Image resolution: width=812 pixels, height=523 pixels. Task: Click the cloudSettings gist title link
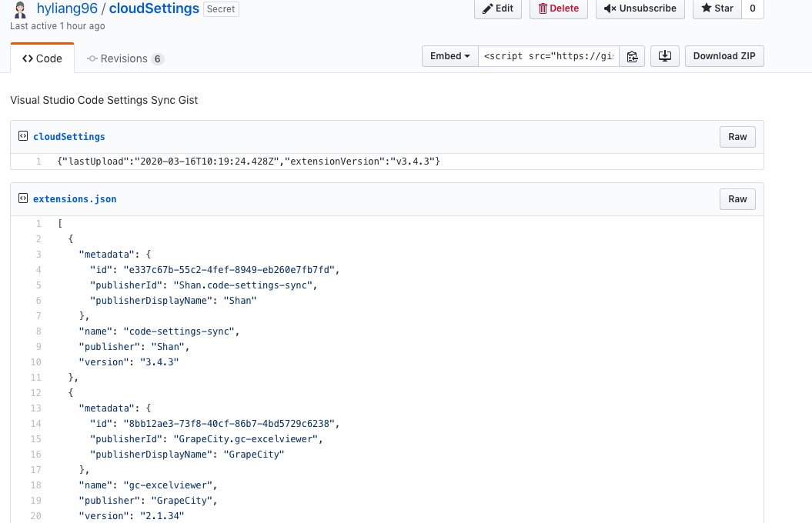click(x=154, y=9)
